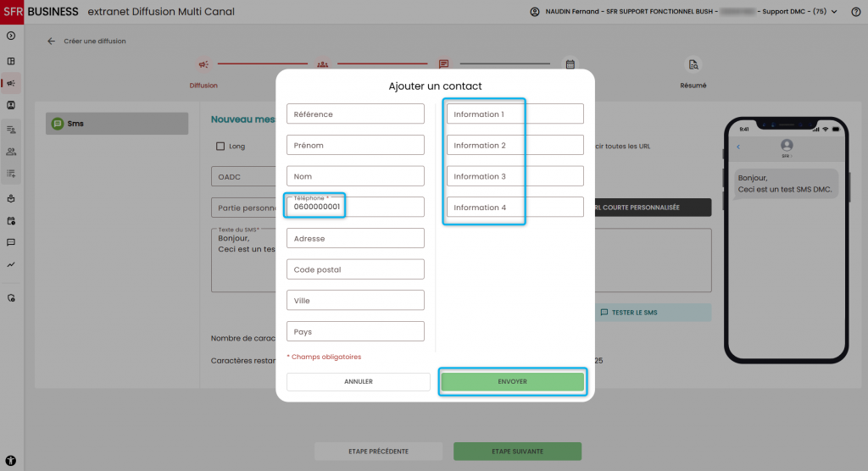This screenshot has width=868, height=471.
Task: Click the help question mark icon
Action: pos(856,12)
